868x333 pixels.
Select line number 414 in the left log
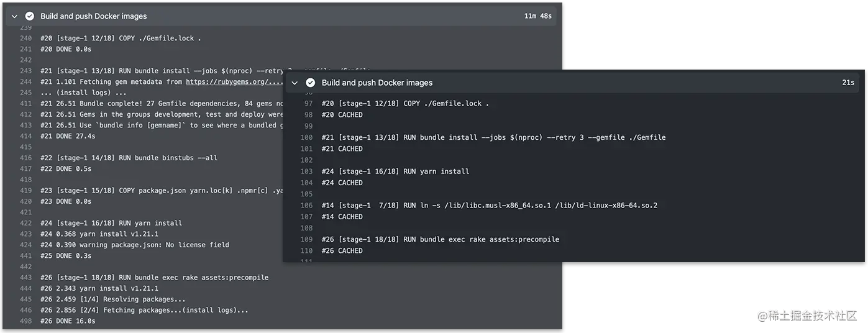[x=25, y=136]
